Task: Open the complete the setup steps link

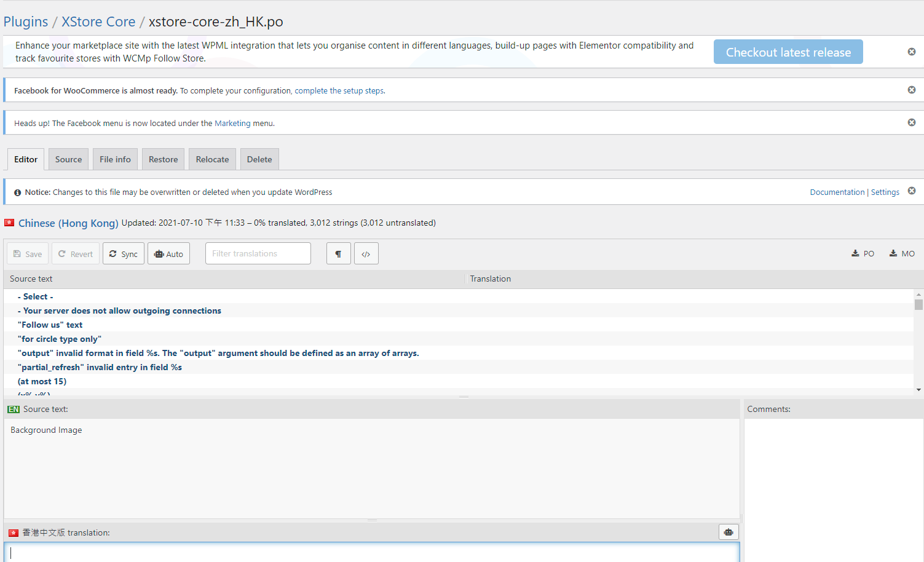Action: click(339, 91)
